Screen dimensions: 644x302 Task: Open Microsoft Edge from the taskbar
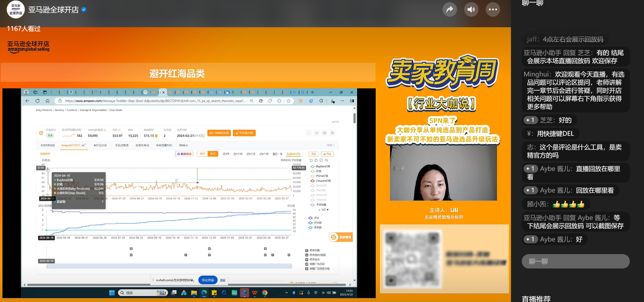click(204, 292)
